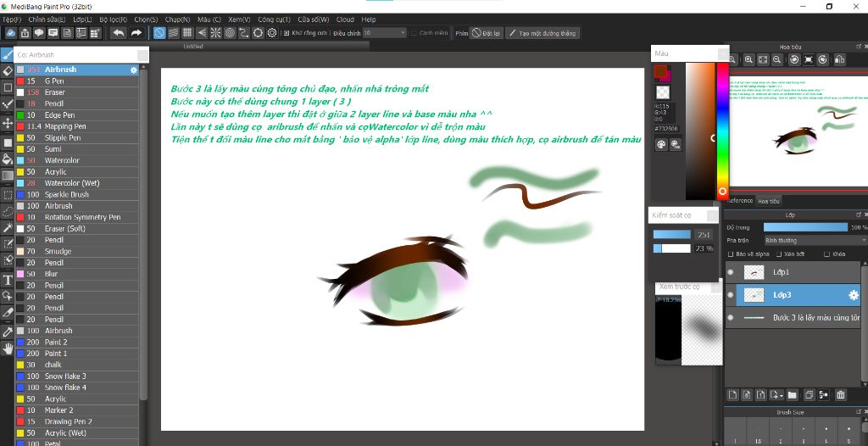Click the foreground color swatch

pos(660,71)
